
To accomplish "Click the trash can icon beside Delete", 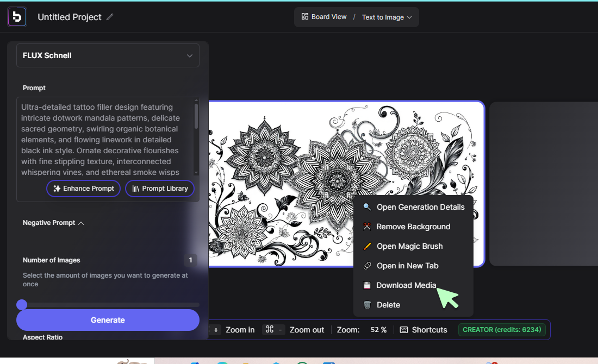I will (x=367, y=305).
